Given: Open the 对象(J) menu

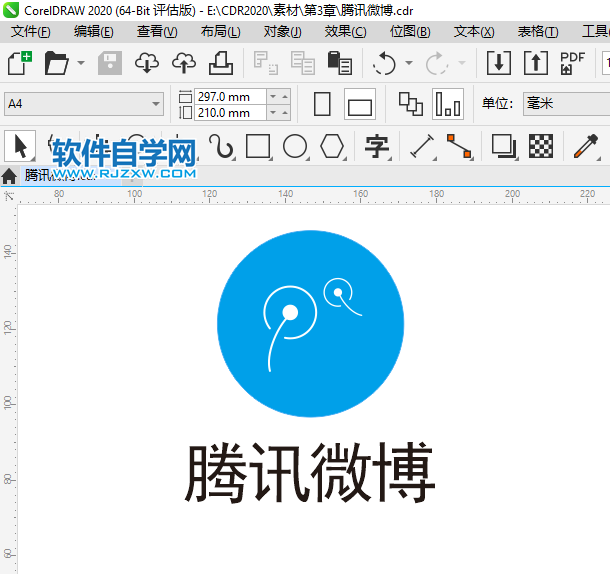Looking at the screenshot, I should (x=282, y=32).
